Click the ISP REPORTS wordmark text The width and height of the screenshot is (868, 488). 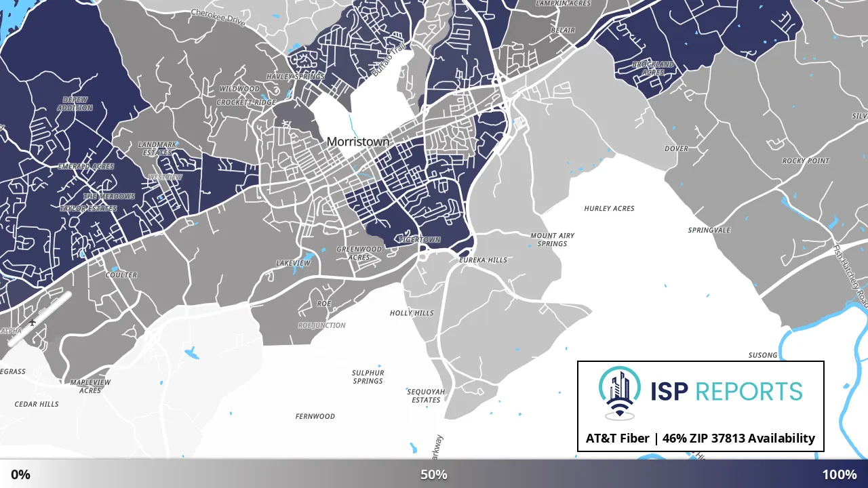(x=726, y=391)
